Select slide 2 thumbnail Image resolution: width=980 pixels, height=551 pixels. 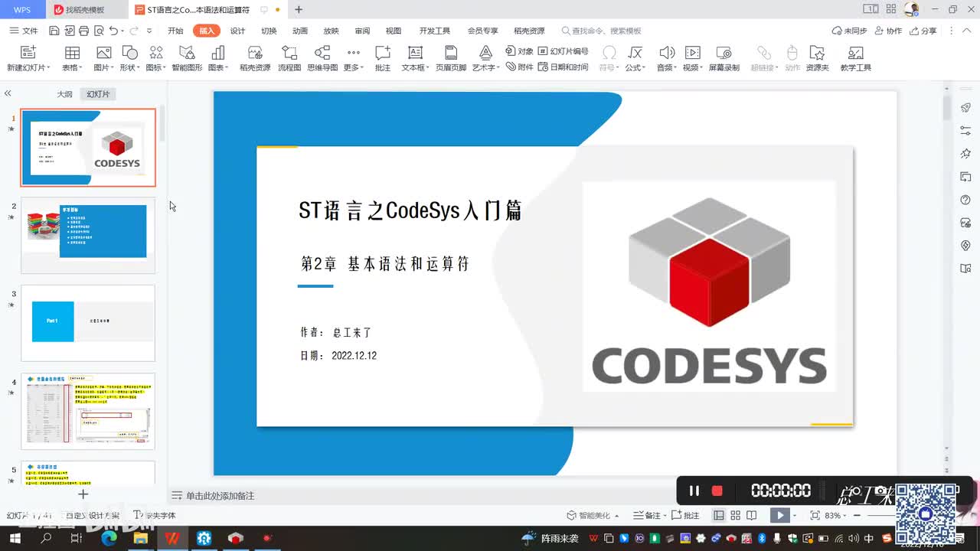pos(88,235)
